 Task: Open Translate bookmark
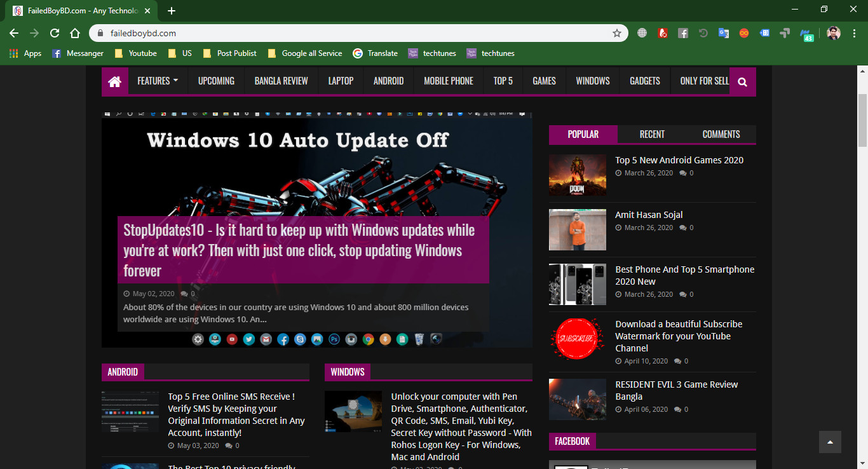pos(376,53)
